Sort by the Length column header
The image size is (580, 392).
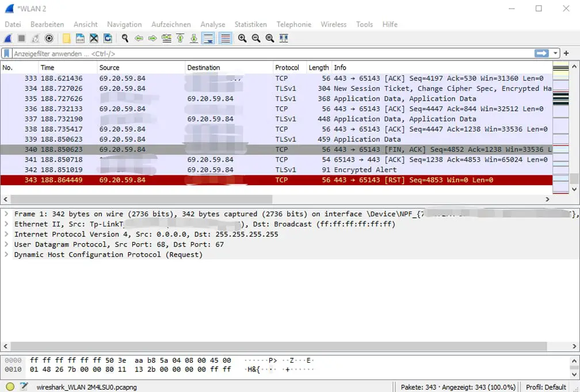(319, 68)
